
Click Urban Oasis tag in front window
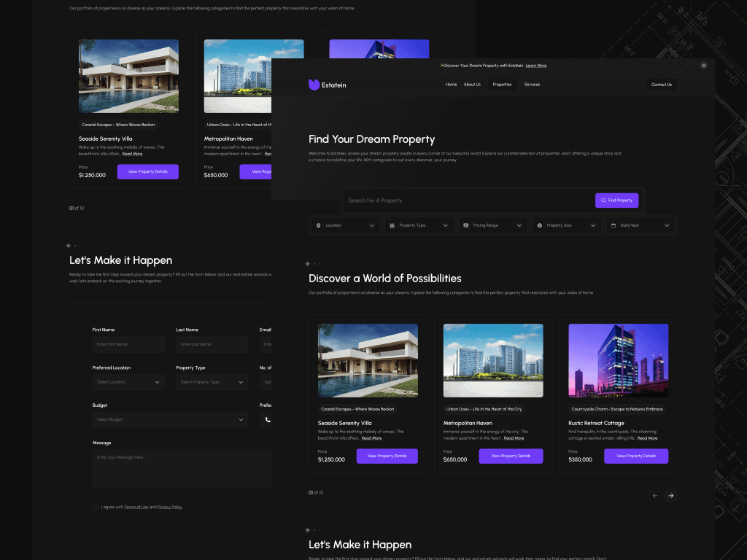point(484,409)
